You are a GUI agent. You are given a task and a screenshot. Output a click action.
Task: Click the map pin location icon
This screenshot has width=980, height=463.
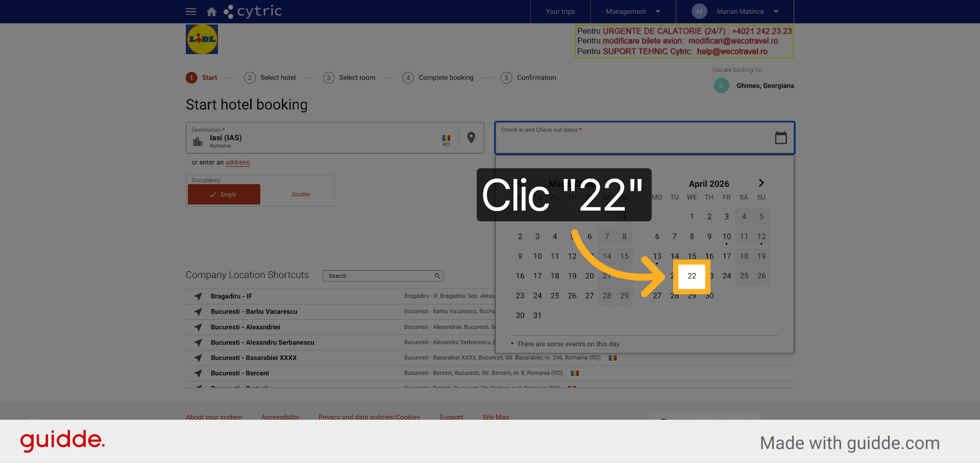[471, 138]
